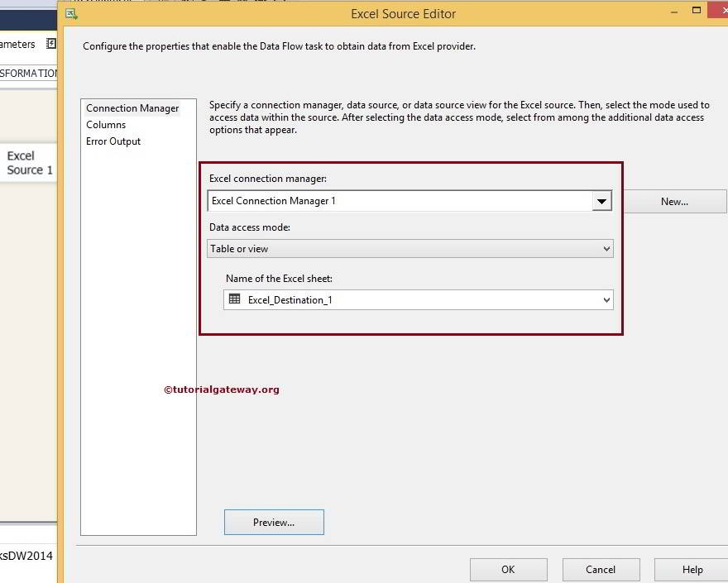Click the ksDW2014 label at bottom left
Screen dimensions: 728x583
pyautogui.click(x=25, y=557)
